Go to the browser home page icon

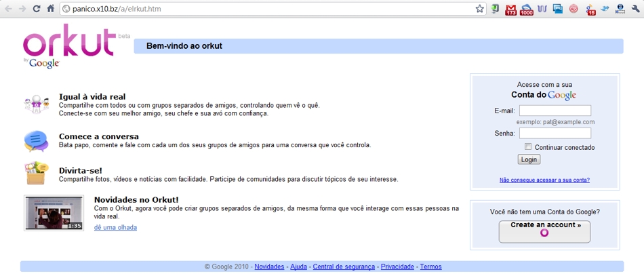[51, 9]
